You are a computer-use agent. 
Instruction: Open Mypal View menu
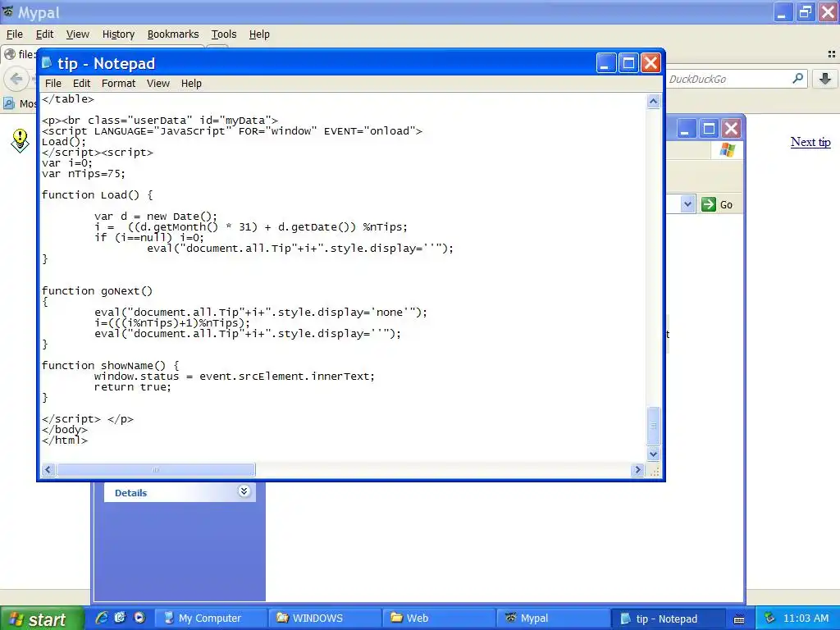(78, 34)
